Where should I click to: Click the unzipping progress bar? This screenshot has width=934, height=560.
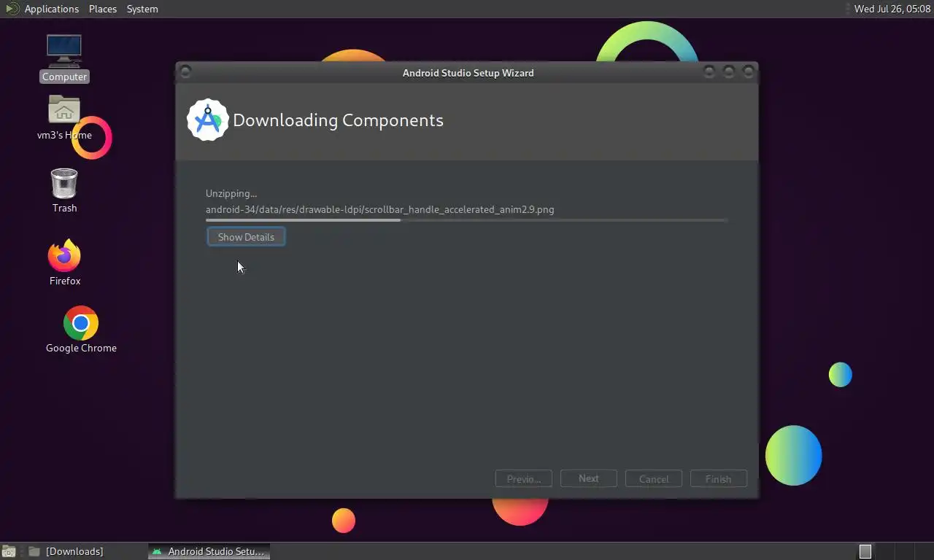click(x=466, y=219)
